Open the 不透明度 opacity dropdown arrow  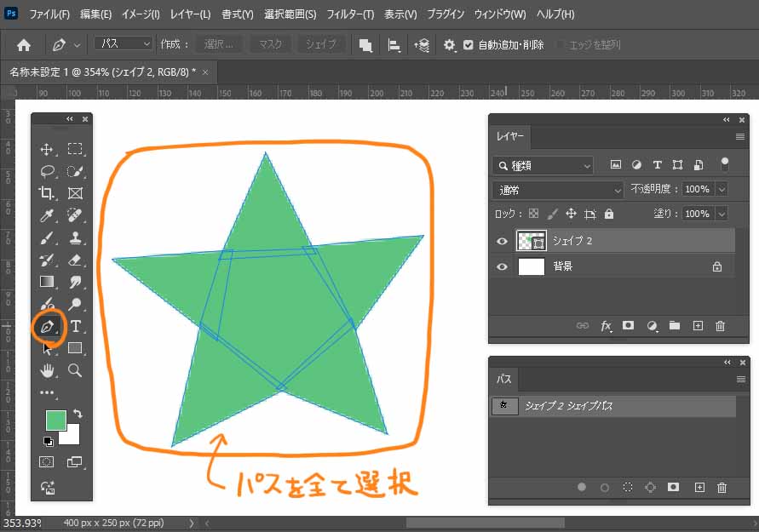click(722, 190)
